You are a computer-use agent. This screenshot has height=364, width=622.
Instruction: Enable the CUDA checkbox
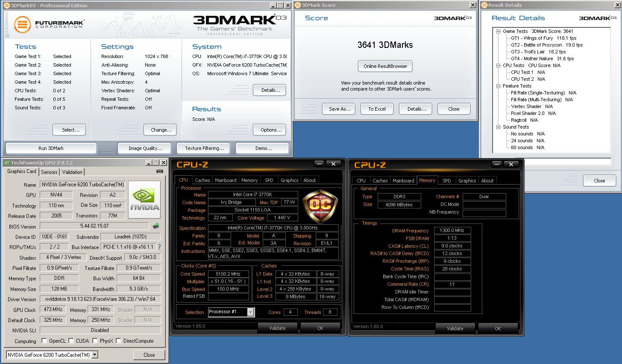(70, 341)
